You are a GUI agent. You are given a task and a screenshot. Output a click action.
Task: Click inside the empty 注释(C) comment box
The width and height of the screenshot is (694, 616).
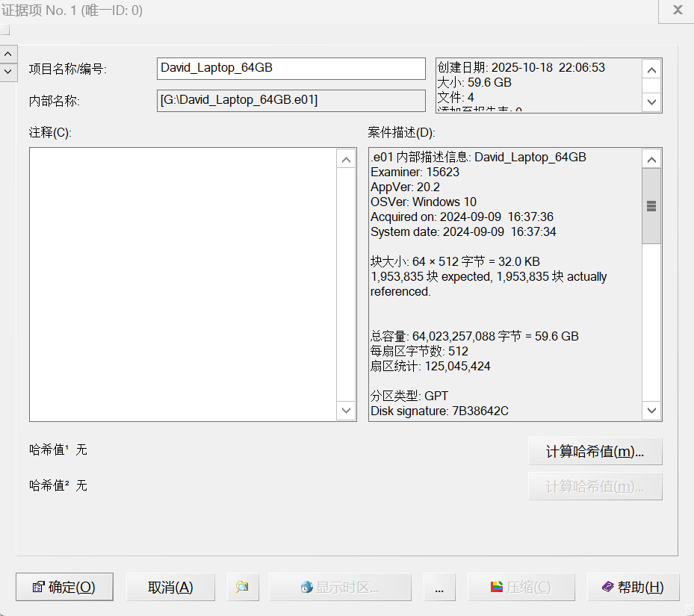point(183,284)
